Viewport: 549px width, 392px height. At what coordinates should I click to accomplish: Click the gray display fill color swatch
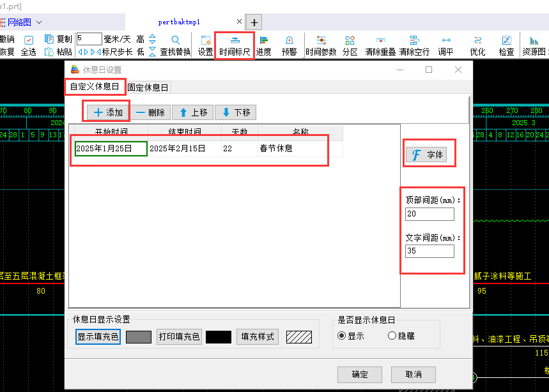pos(139,336)
